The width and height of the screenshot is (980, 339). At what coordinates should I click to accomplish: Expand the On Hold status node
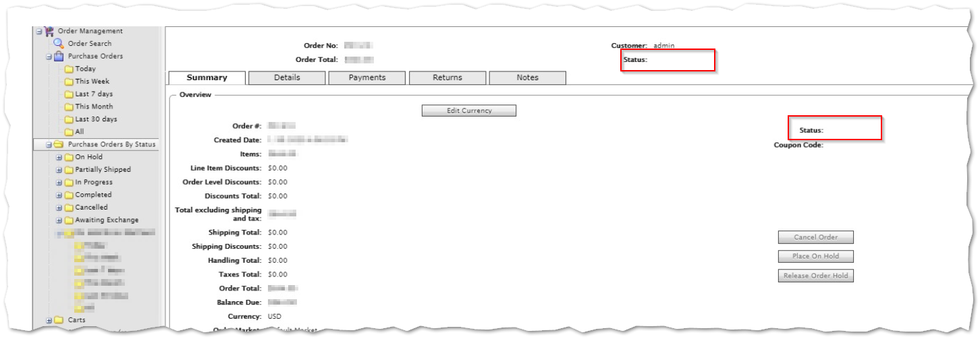[x=59, y=158]
